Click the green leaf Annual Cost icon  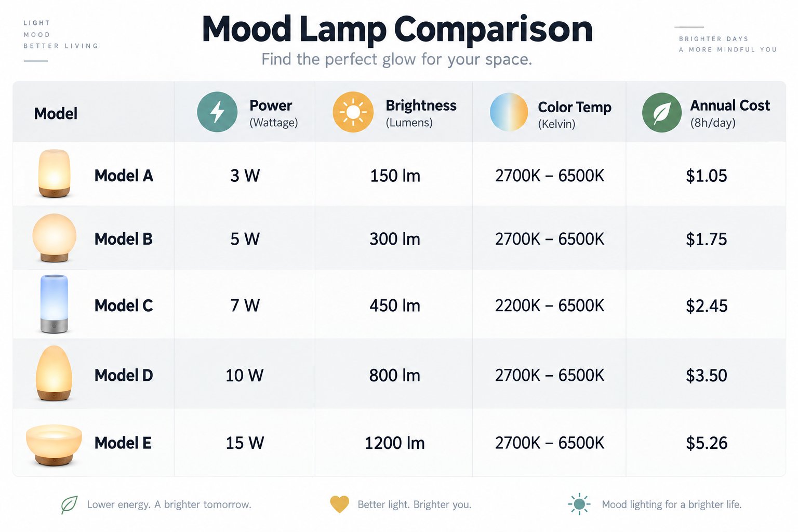[x=662, y=112]
